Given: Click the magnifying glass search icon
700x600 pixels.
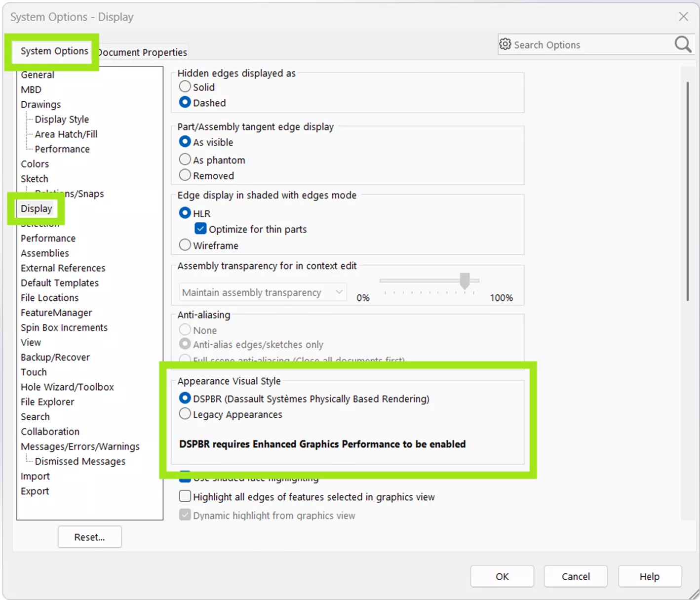Looking at the screenshot, I should tap(682, 44).
